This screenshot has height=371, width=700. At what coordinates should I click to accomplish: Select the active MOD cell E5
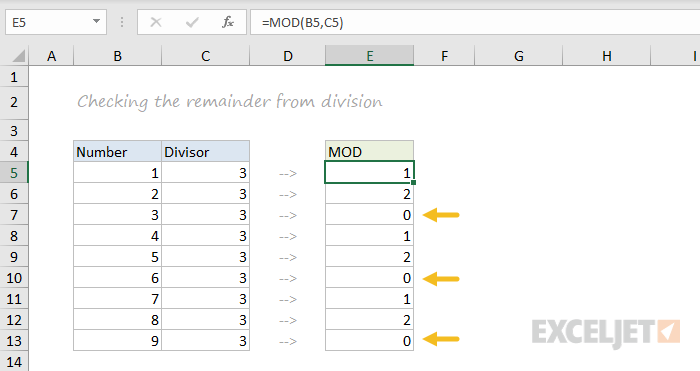(x=370, y=172)
